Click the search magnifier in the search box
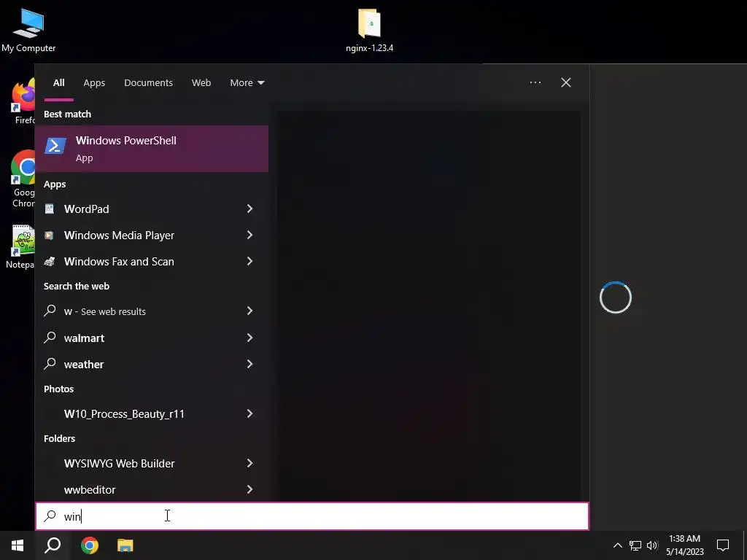This screenshot has width=747, height=560. point(50,516)
